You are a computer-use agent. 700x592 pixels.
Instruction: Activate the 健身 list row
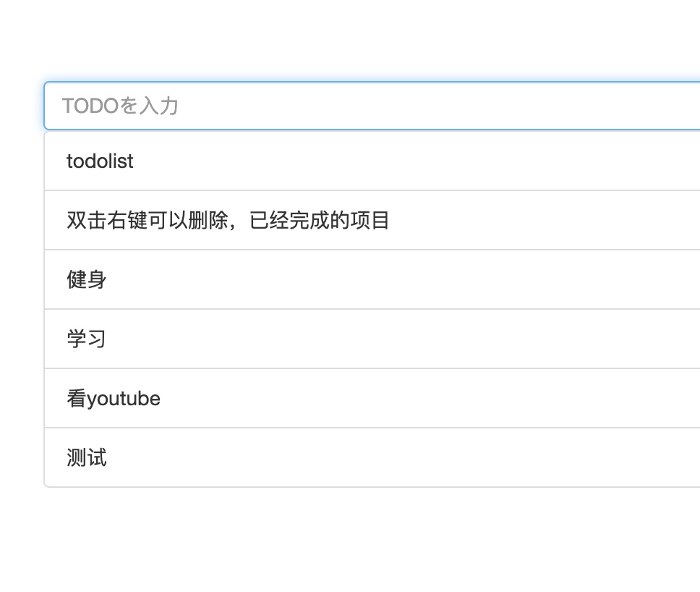[289, 279]
